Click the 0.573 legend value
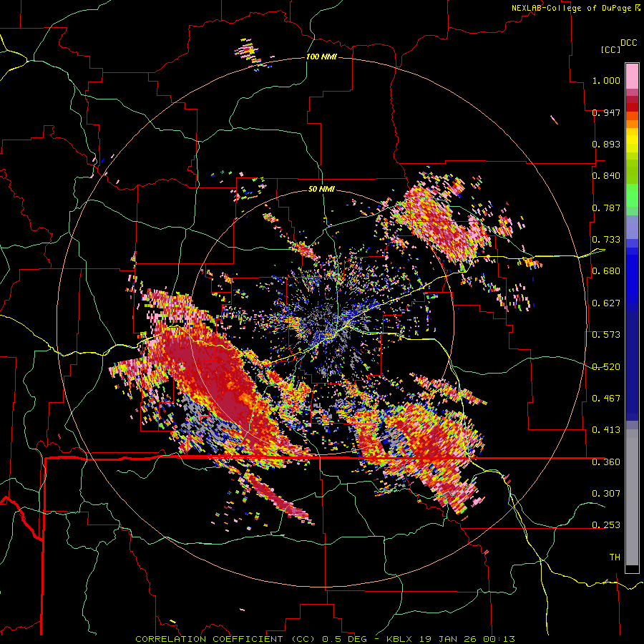This screenshot has height=644, width=644. point(606,335)
